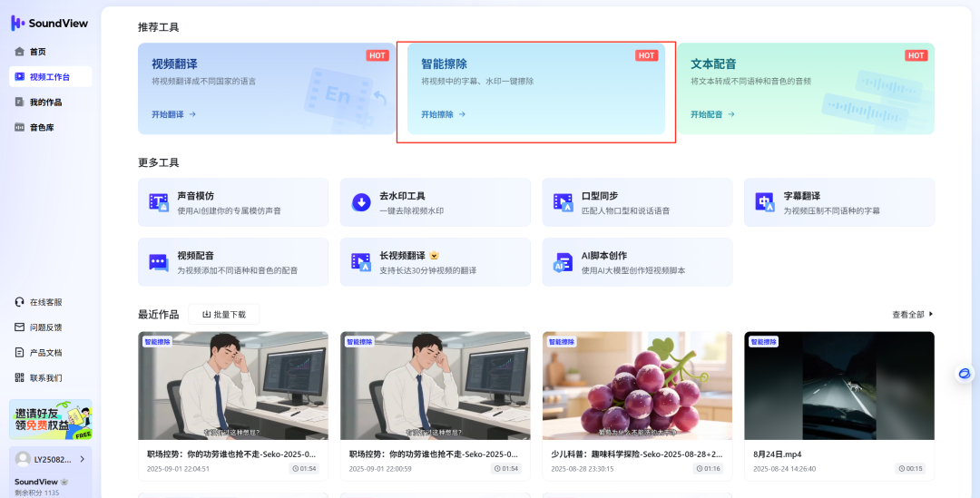Click the 我的作品 file icon
This screenshot has height=498, width=980.
pyautogui.click(x=19, y=102)
